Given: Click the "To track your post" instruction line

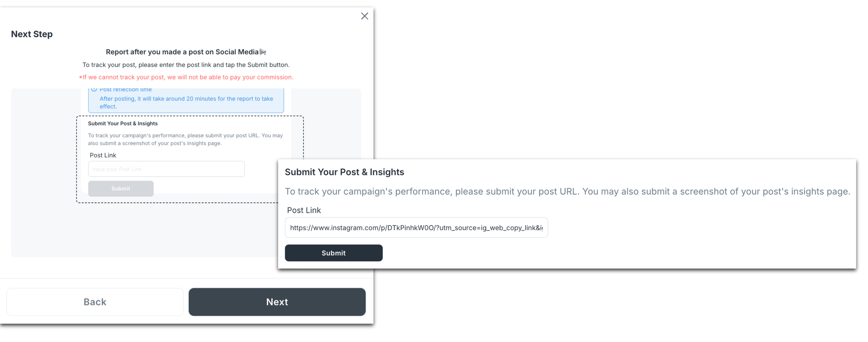Looking at the screenshot, I should click(186, 65).
